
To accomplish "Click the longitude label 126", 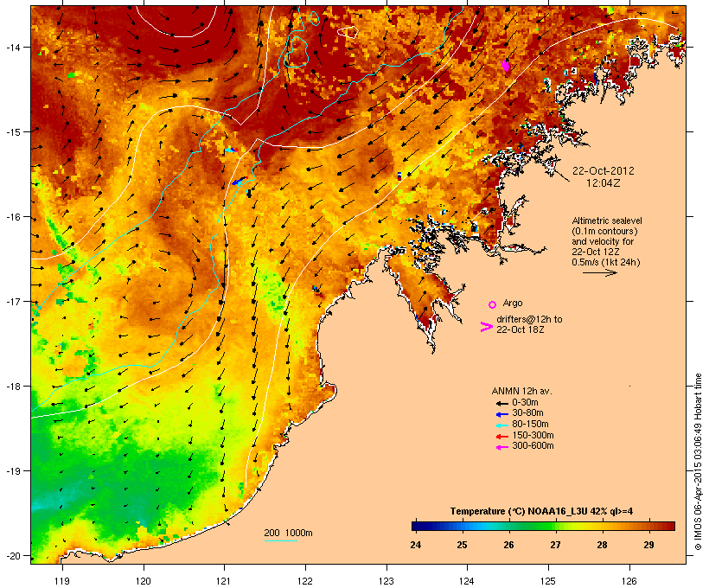I will [629, 581].
